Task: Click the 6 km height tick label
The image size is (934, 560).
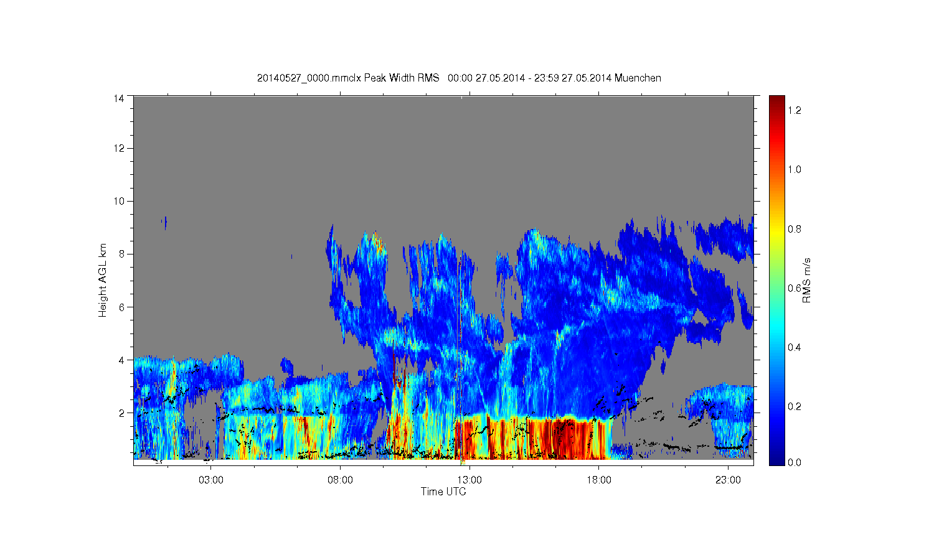Action: point(121,307)
